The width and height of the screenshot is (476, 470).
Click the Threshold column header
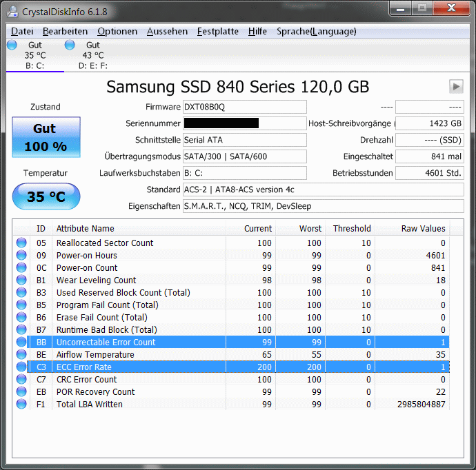click(350, 228)
